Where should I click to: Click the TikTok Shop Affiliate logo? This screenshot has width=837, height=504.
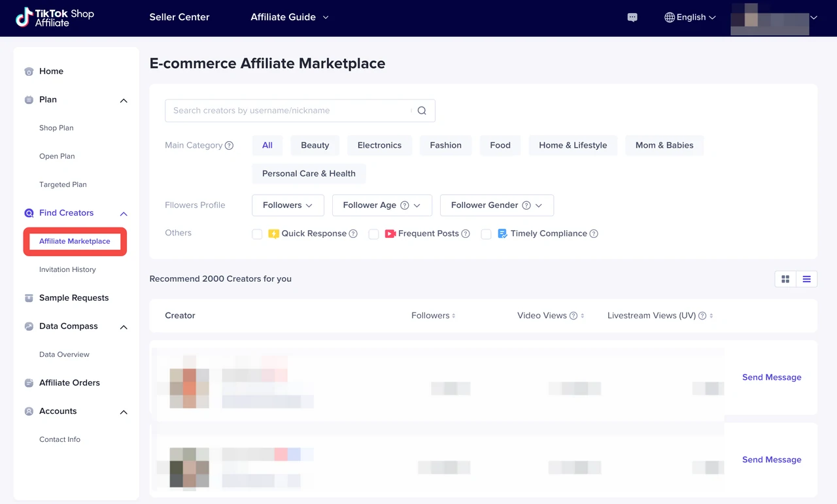[x=55, y=18]
